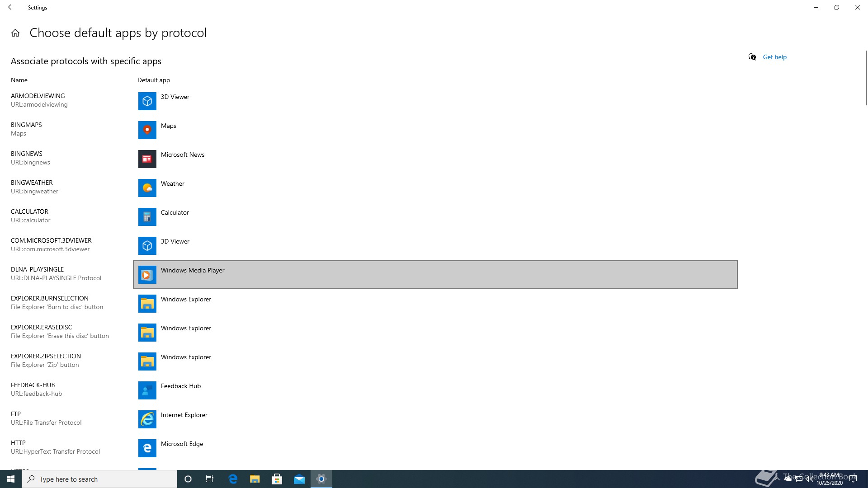Go back using the Settings back arrow
This screenshot has width=868, height=488.
click(x=11, y=7)
